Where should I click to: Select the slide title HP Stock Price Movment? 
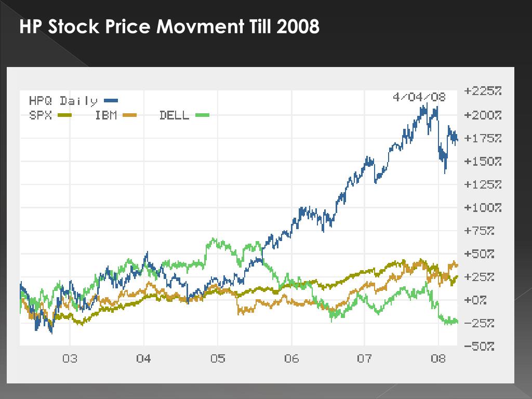[131, 26]
